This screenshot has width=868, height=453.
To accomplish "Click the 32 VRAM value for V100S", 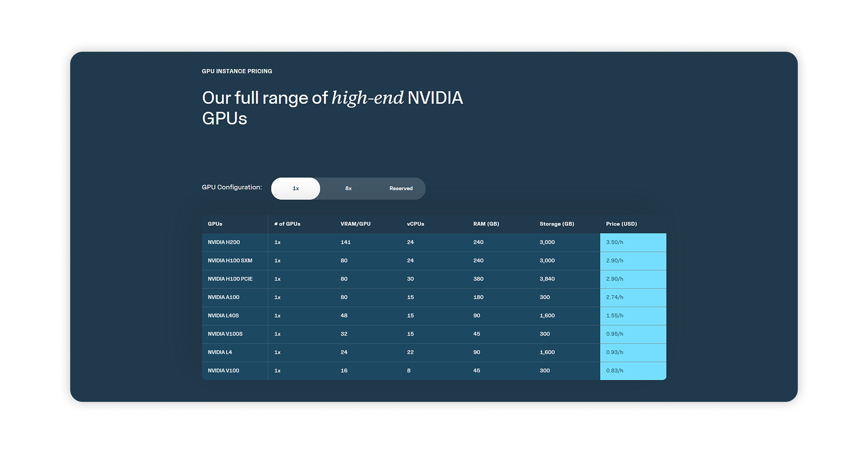I will pos(344,334).
